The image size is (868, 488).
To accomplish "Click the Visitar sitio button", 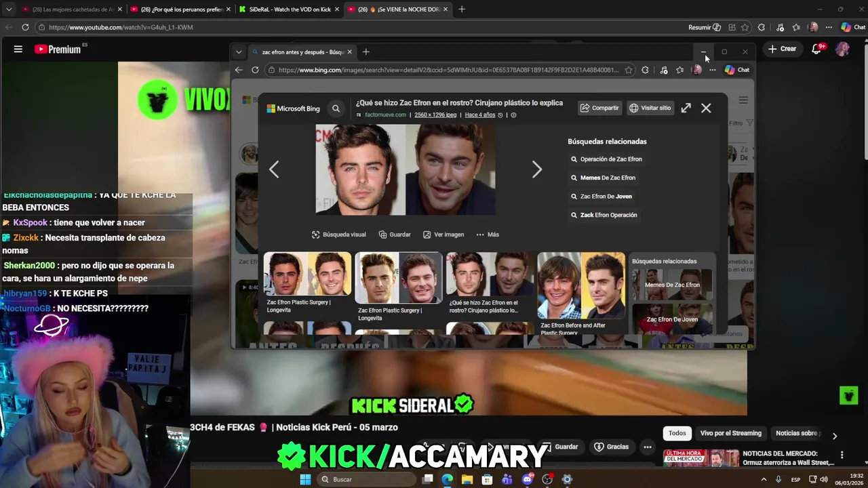I will [650, 108].
